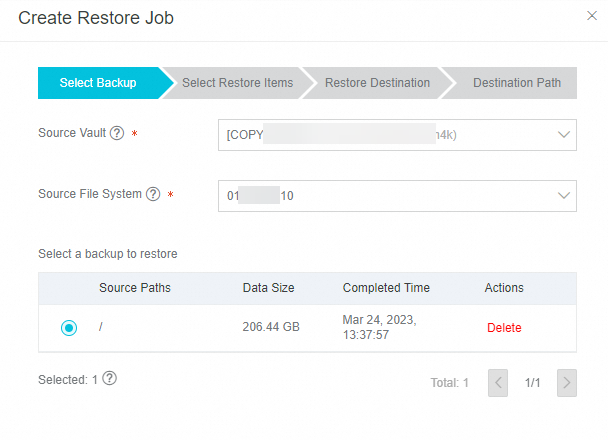The image size is (608, 440).
Task: Click the Completed Time column header
Action: coord(386,288)
